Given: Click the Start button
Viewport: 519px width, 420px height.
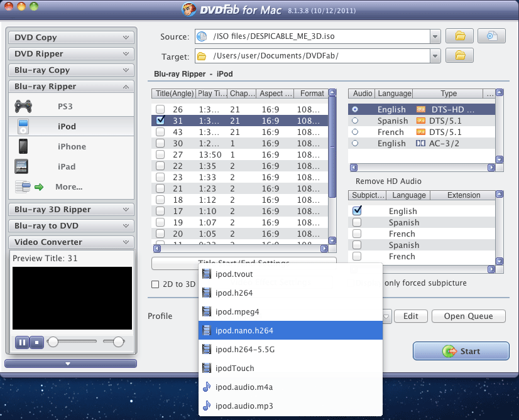Looking at the screenshot, I should [461, 351].
